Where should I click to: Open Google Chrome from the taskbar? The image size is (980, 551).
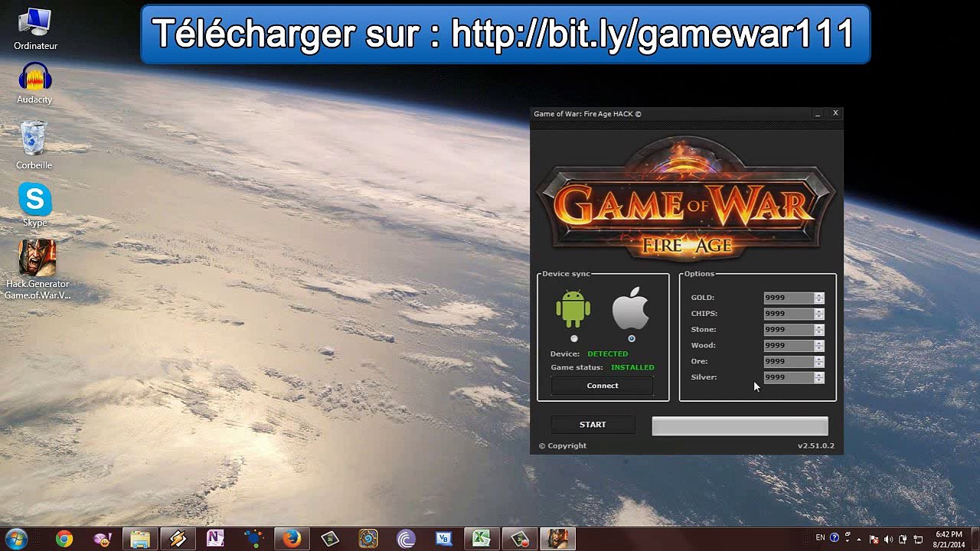(x=64, y=540)
